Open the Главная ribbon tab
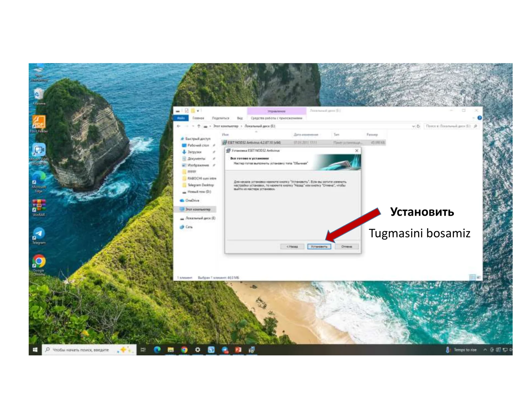 point(198,118)
